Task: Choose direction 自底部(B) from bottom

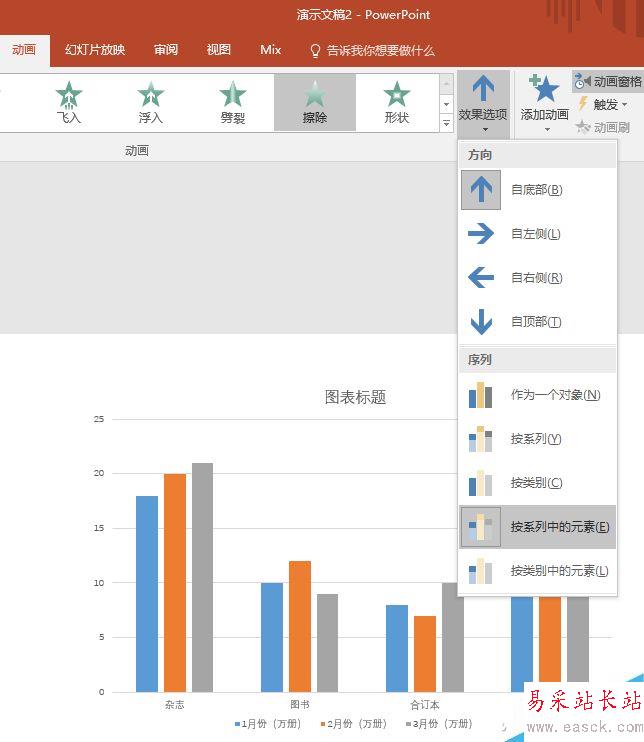Action: pyautogui.click(x=538, y=190)
